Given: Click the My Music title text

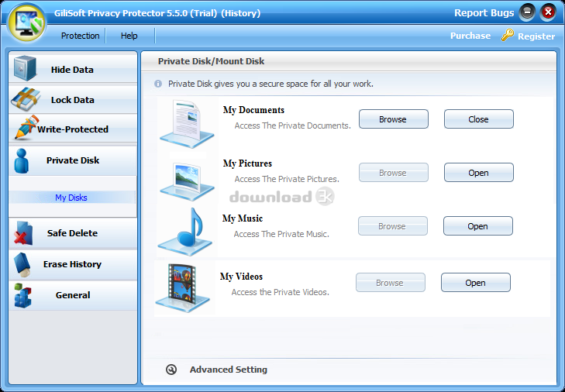Looking at the screenshot, I should 242,218.
